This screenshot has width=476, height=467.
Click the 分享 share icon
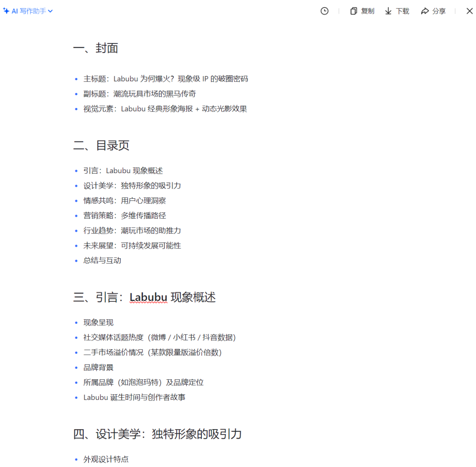[424, 11]
